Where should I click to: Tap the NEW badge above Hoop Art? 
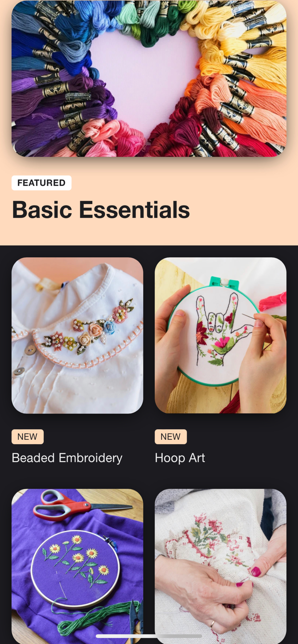(171, 437)
